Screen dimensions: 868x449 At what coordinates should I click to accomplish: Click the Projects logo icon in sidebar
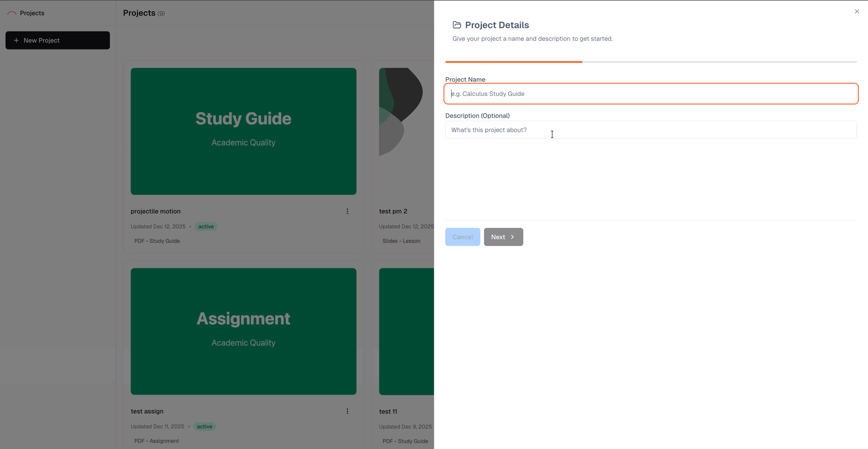[11, 13]
